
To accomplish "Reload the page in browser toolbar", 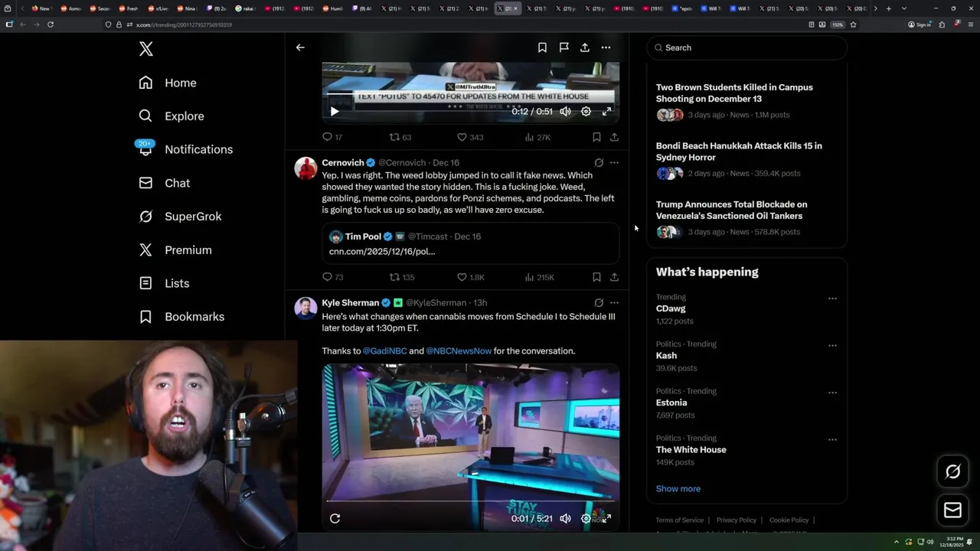I will pos(51,24).
